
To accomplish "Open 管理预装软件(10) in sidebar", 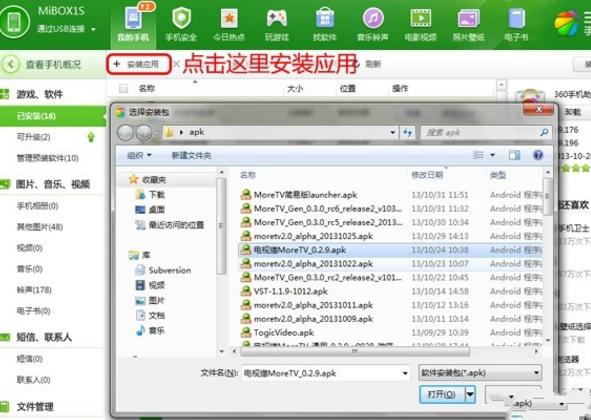I will tap(47, 158).
